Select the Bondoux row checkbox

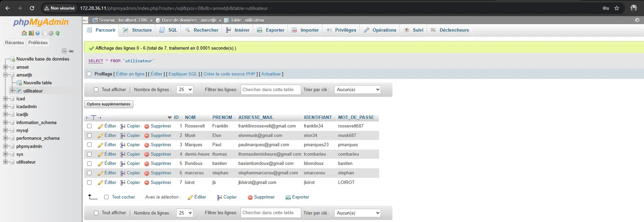(x=89, y=164)
